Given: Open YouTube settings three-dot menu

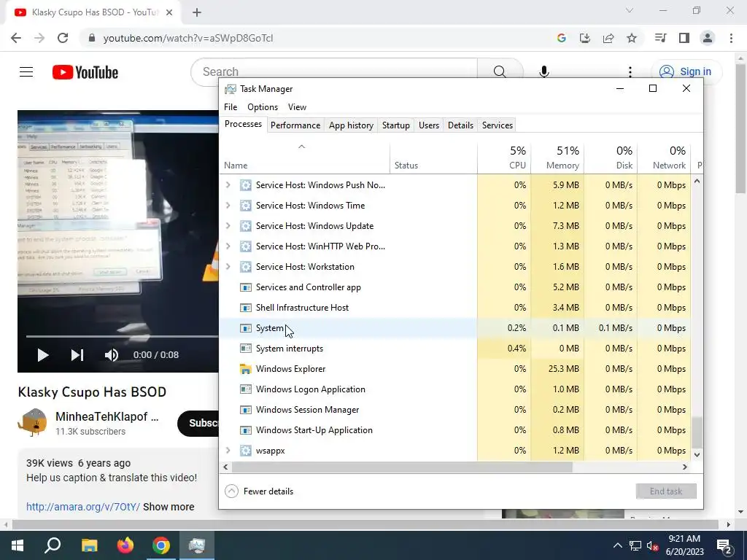Looking at the screenshot, I should tap(630, 72).
